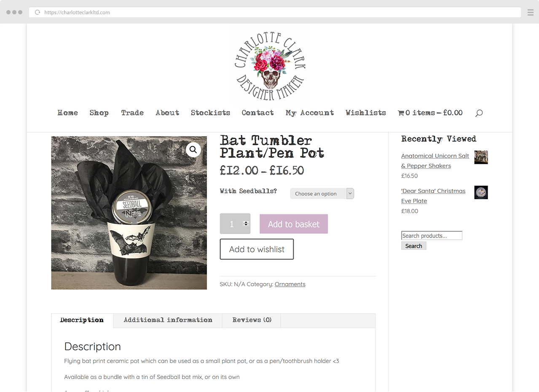539x392 pixels.
Task: Switch to the Additional information tab
Action: click(168, 320)
